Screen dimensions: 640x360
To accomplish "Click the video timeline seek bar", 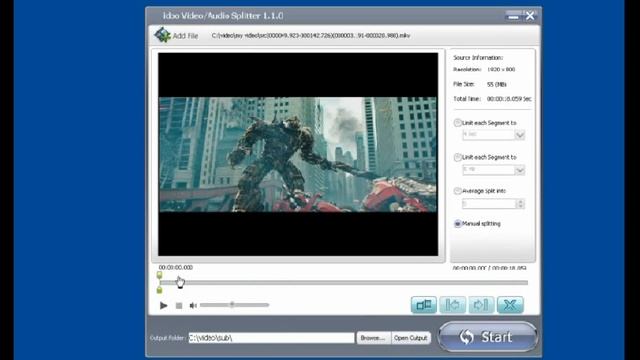I will [x=344, y=282].
